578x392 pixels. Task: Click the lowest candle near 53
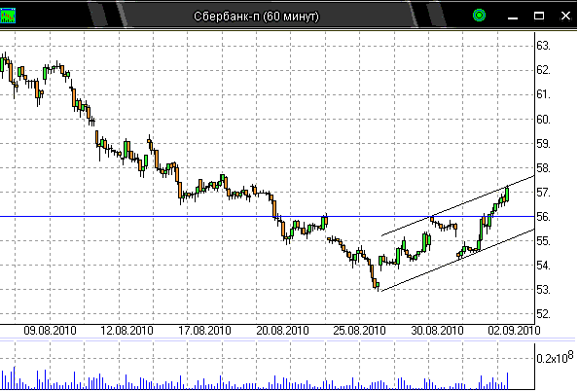377,285
